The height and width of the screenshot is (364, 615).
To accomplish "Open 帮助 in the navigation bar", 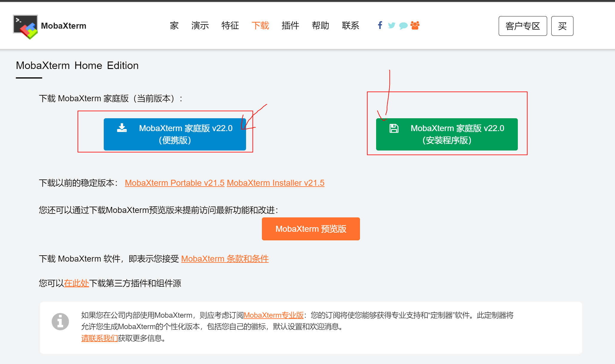I will [320, 26].
